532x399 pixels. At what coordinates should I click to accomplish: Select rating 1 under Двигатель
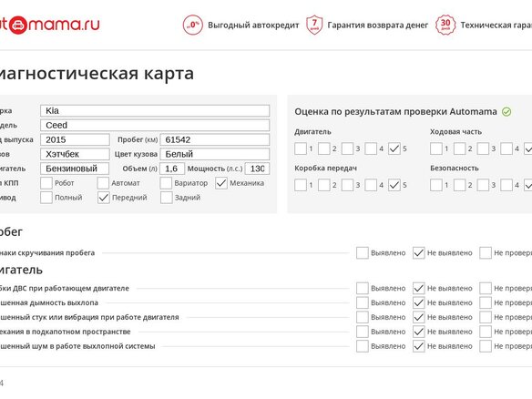(301, 148)
